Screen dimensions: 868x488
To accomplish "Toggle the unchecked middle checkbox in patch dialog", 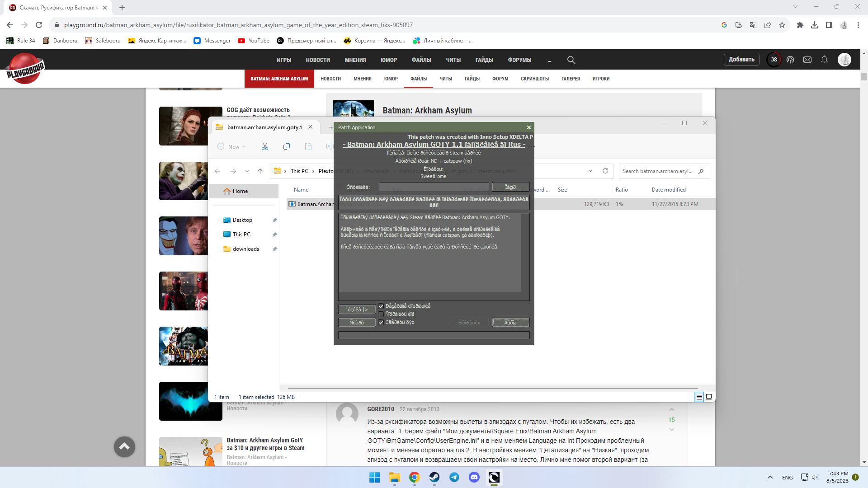I will click(381, 314).
